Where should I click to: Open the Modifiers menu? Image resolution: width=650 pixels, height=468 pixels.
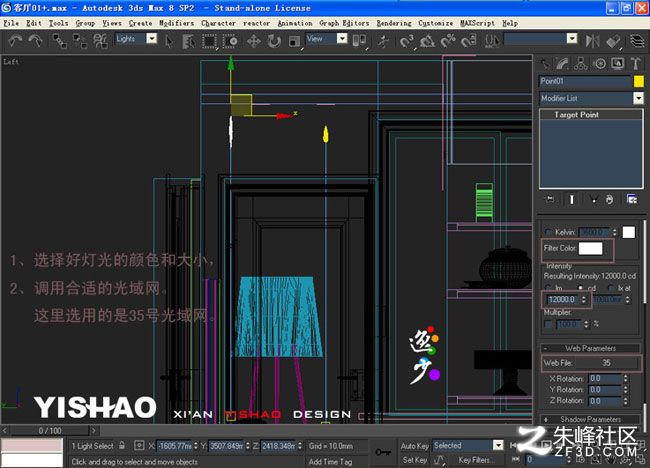[177, 23]
